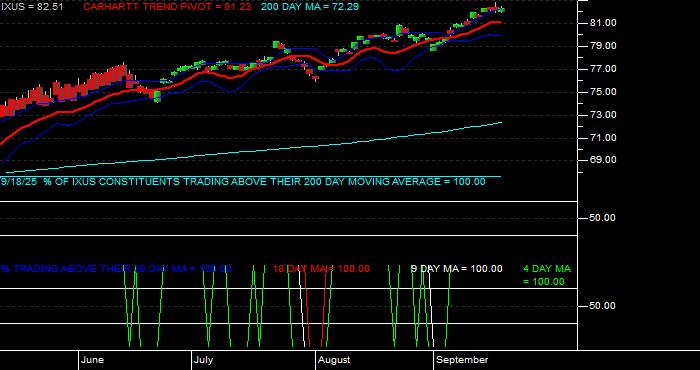Click the white 9 DAY MA = 100.00 label
Image resolution: width=700 pixels, height=370 pixels.
click(x=456, y=269)
